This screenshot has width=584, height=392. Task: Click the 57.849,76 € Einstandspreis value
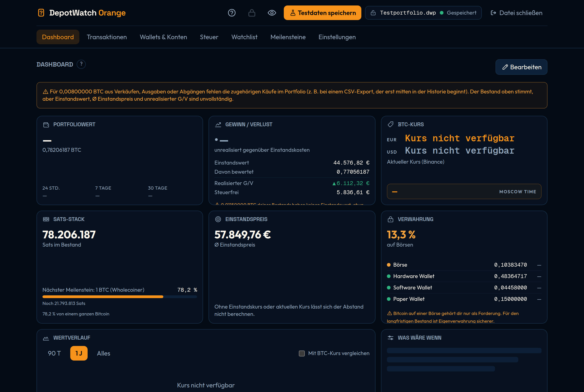(x=242, y=235)
